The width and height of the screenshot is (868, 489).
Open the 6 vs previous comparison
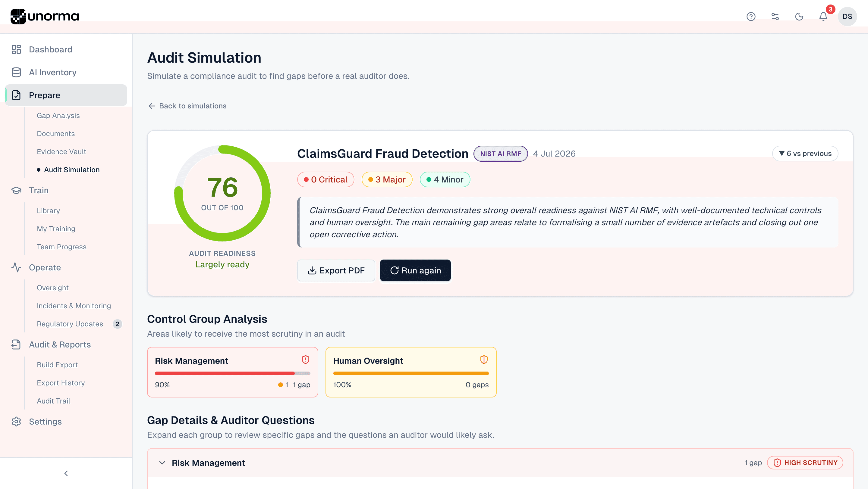(805, 154)
